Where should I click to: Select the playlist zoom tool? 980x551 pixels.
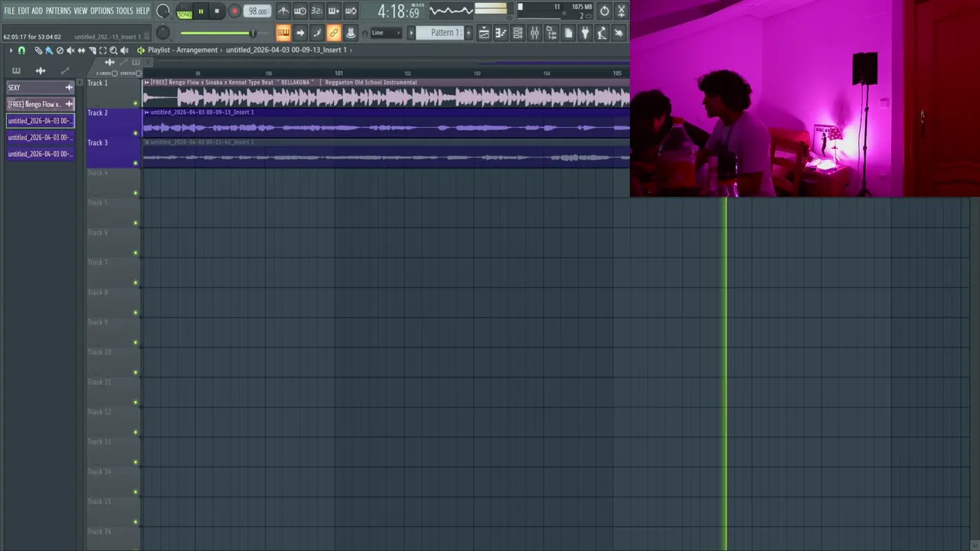point(113,51)
